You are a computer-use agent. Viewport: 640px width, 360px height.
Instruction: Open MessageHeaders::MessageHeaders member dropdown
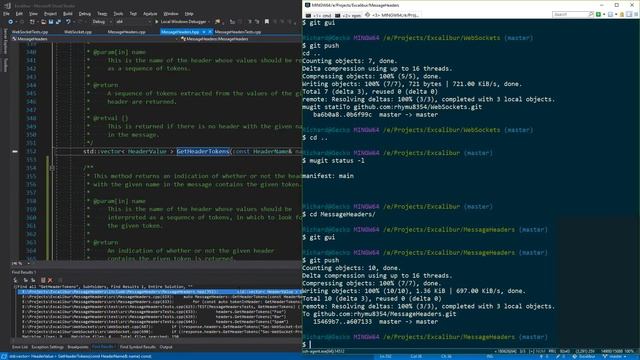coord(240,39)
